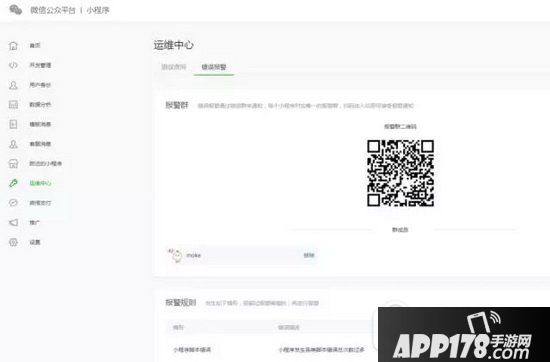Open the 微信支付 sidebar entry
Screen dimensions: 550x362
click(x=40, y=203)
